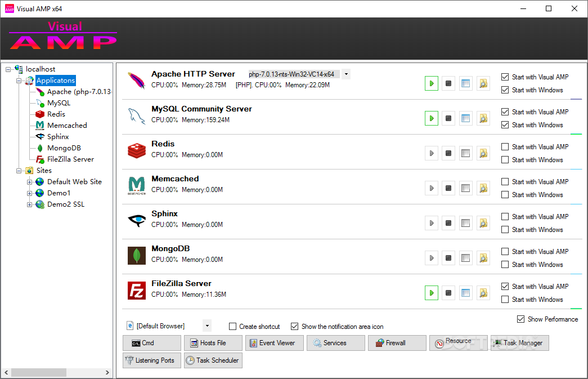The height and width of the screenshot is (379, 588).
Task: Open the Resource monitor button
Action: (458, 343)
